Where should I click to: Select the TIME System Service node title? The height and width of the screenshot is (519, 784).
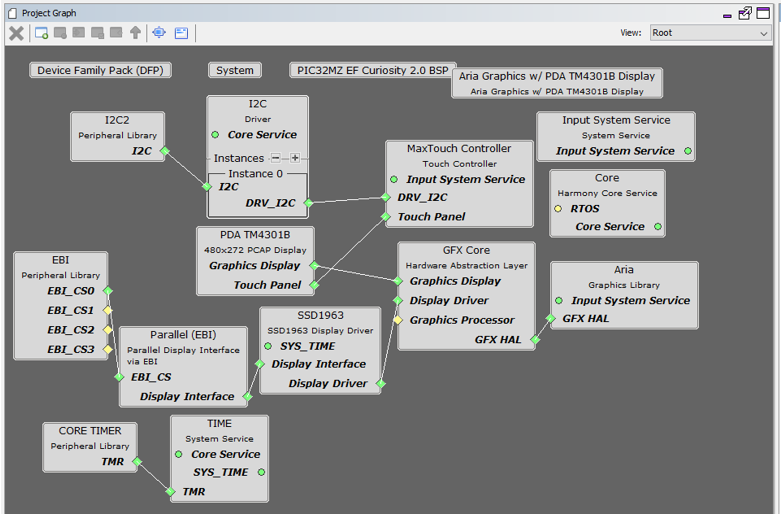220,424
